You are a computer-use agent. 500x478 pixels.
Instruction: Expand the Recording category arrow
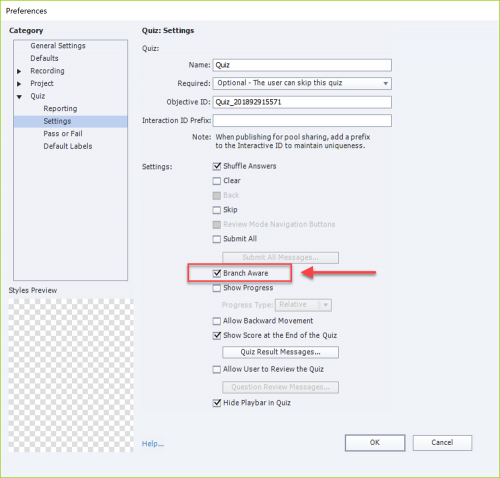click(19, 71)
